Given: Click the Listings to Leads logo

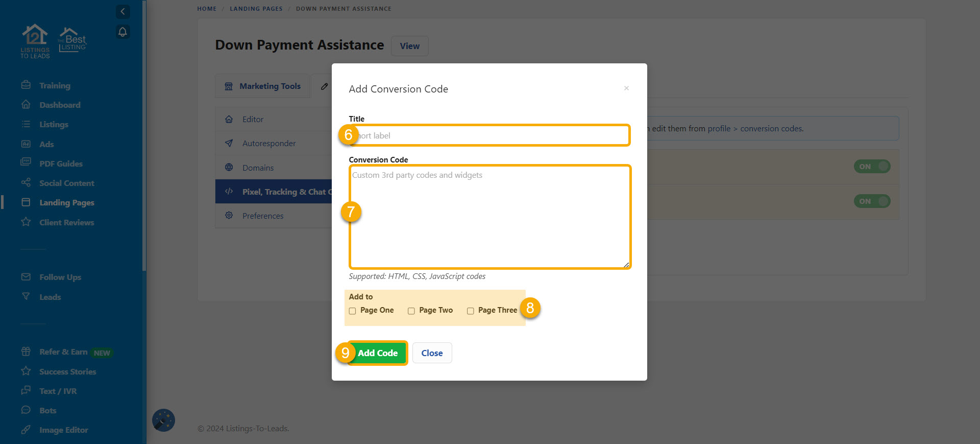Looking at the screenshot, I should click(x=35, y=41).
